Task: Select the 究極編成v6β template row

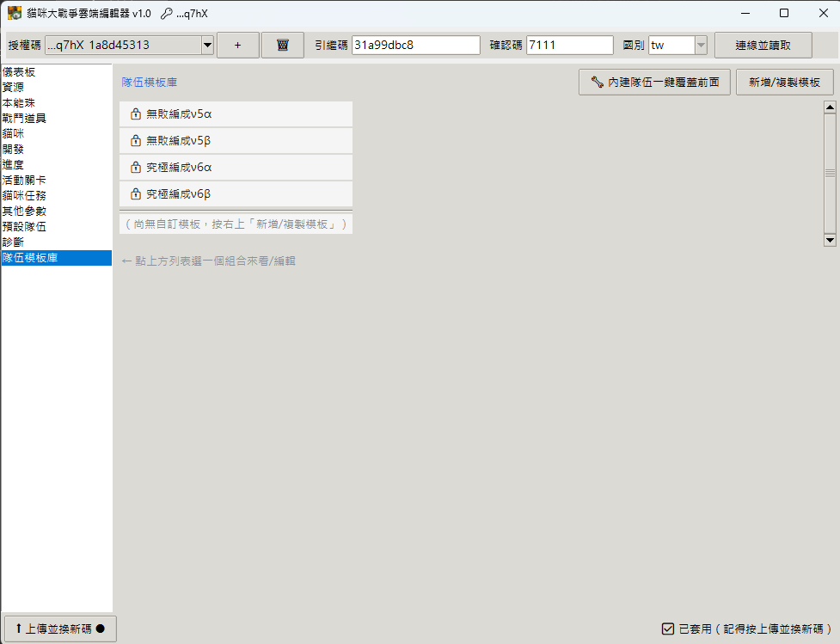Action: [x=236, y=194]
